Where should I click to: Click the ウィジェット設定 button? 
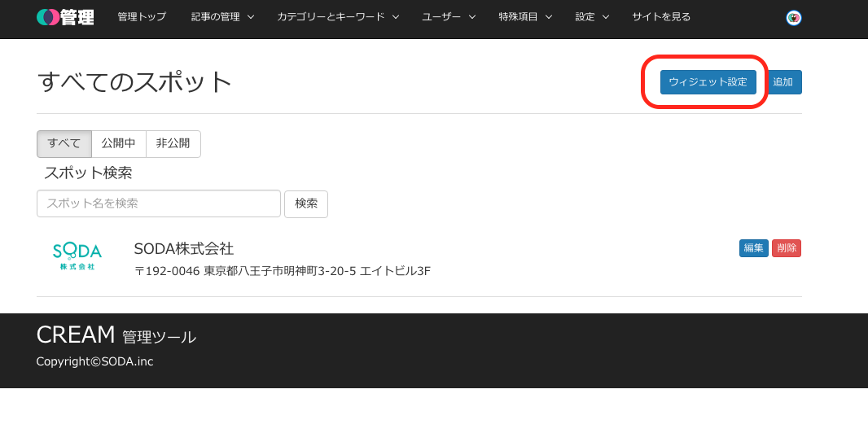708,82
